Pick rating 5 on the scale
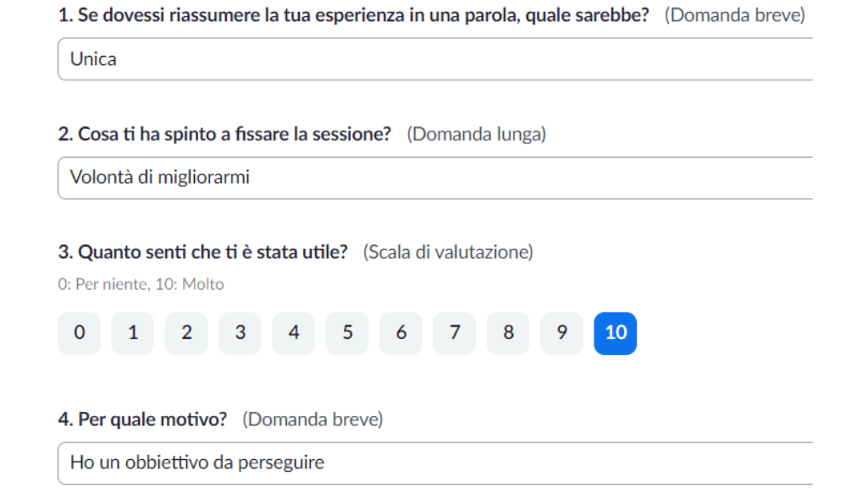 [348, 334]
